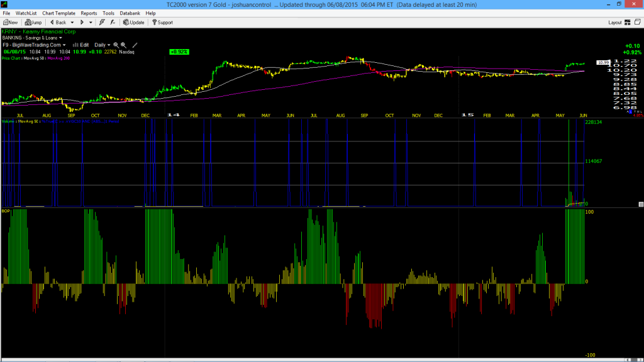Click the second magnifier zoom icon
This screenshot has width=644, height=362.
click(x=123, y=45)
